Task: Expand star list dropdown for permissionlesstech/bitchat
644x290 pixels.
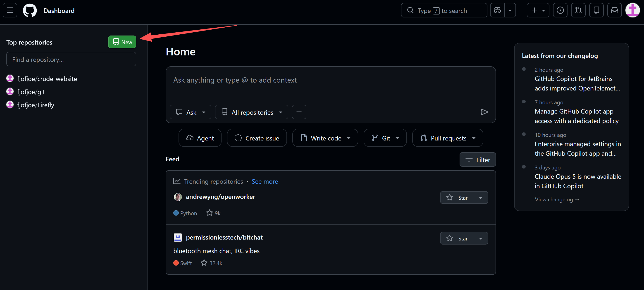Action: 480,238
